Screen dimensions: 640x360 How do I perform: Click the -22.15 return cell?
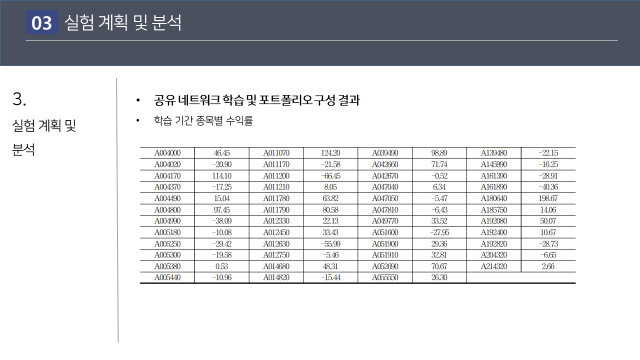tap(548, 153)
